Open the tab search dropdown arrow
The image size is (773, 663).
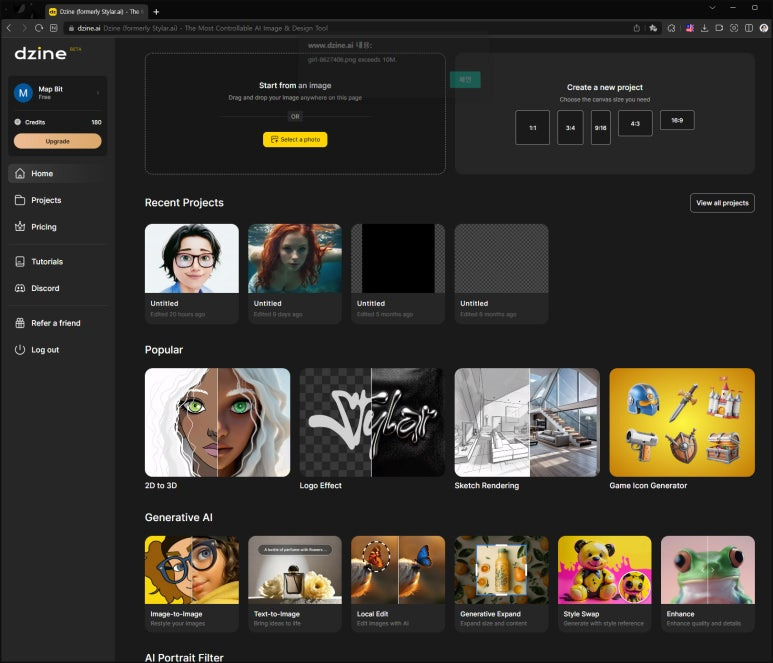(x=712, y=7)
